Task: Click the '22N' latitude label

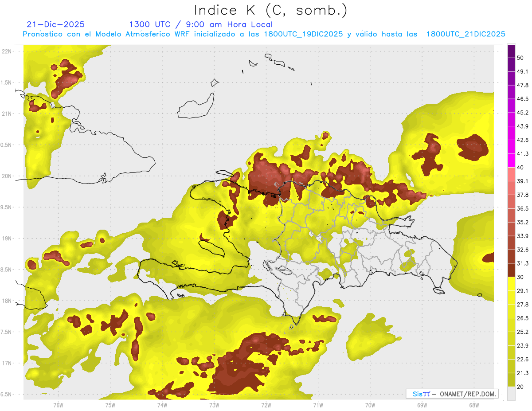Action: click(x=7, y=51)
